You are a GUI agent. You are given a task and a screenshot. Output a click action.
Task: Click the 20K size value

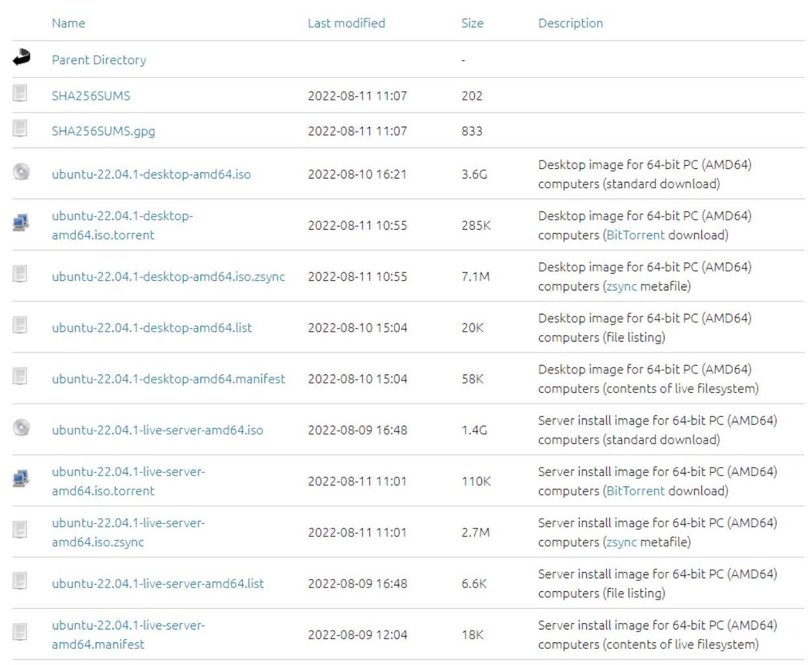[472, 328]
